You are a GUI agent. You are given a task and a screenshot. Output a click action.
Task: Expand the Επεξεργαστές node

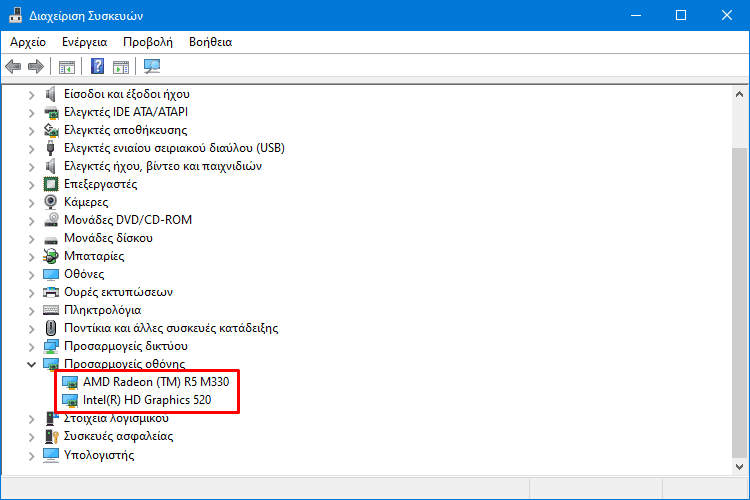point(32,185)
